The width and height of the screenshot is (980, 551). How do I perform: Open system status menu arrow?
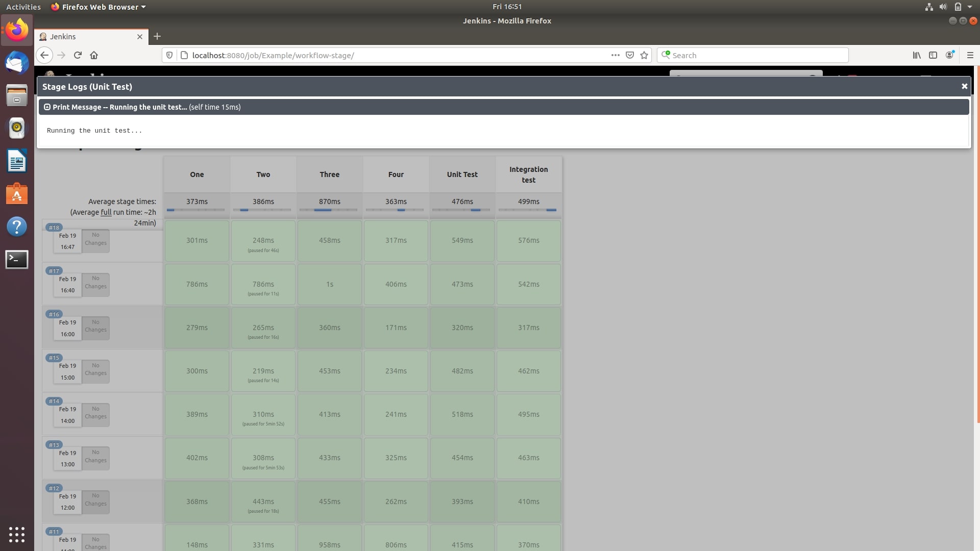pos(969,7)
